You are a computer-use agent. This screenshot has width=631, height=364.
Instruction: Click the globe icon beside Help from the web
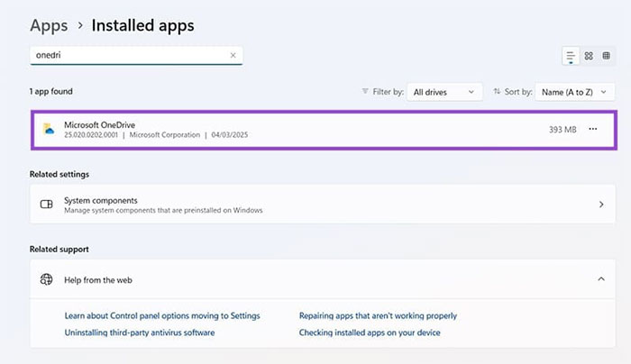click(47, 280)
